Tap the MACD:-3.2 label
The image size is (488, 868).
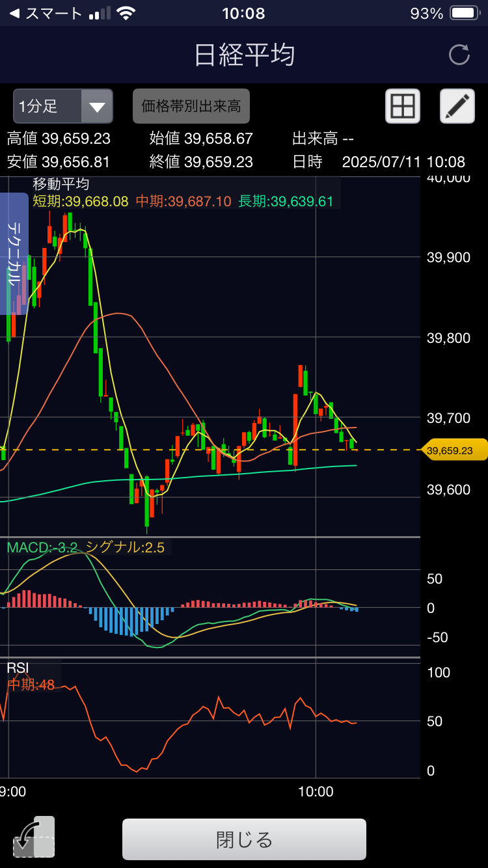42,547
